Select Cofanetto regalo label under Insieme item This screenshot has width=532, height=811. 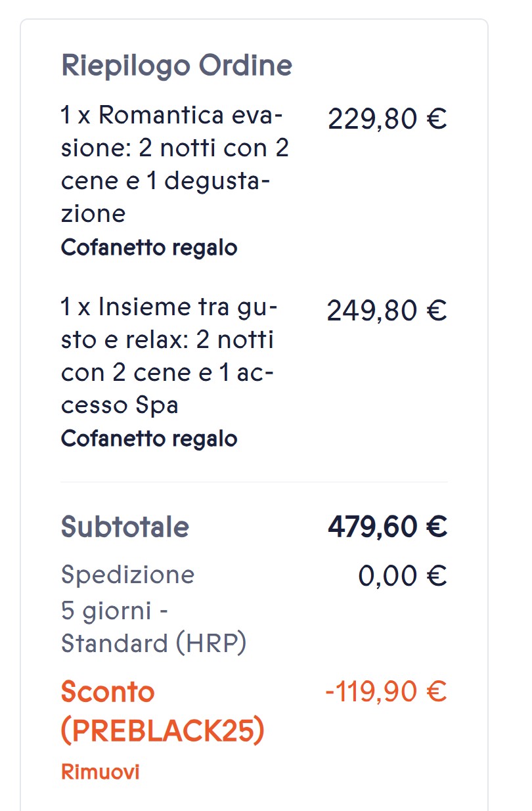[149, 438]
